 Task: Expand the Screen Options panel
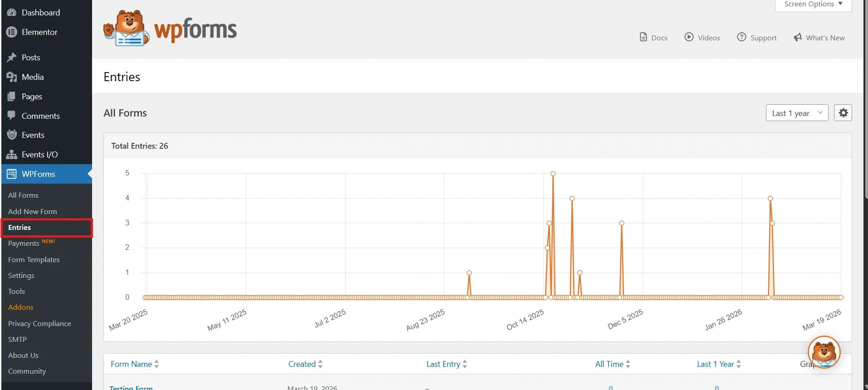pyautogui.click(x=814, y=5)
